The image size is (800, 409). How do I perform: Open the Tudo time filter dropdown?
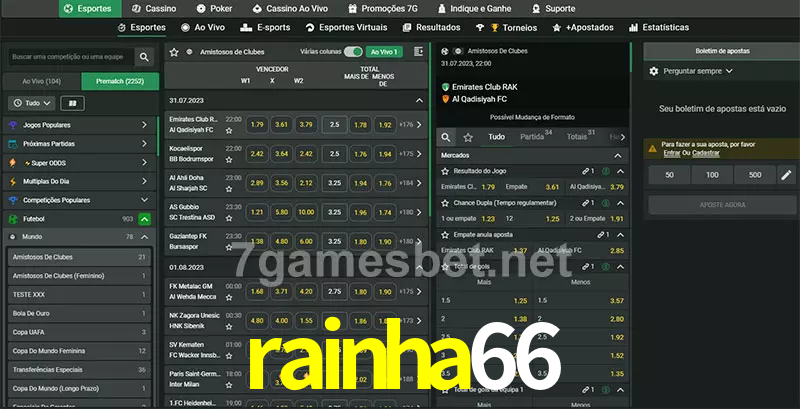click(x=31, y=103)
